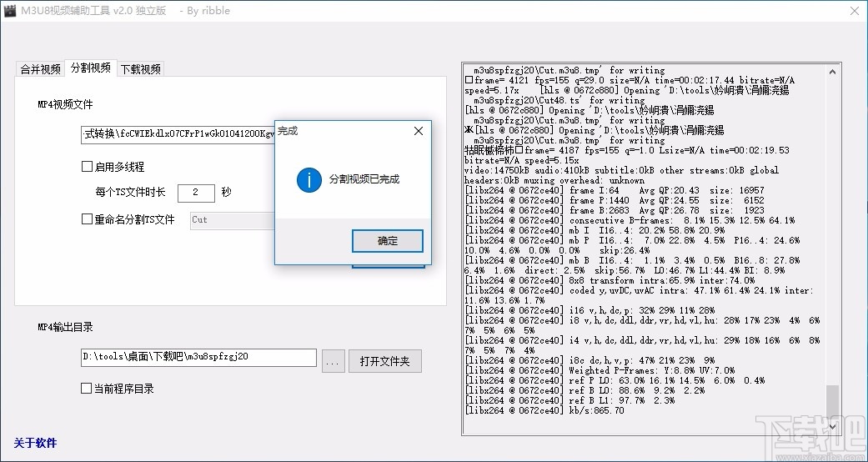Image resolution: width=868 pixels, height=462 pixels.
Task: Click 分割视频已完成 message text
Action: tap(364, 179)
